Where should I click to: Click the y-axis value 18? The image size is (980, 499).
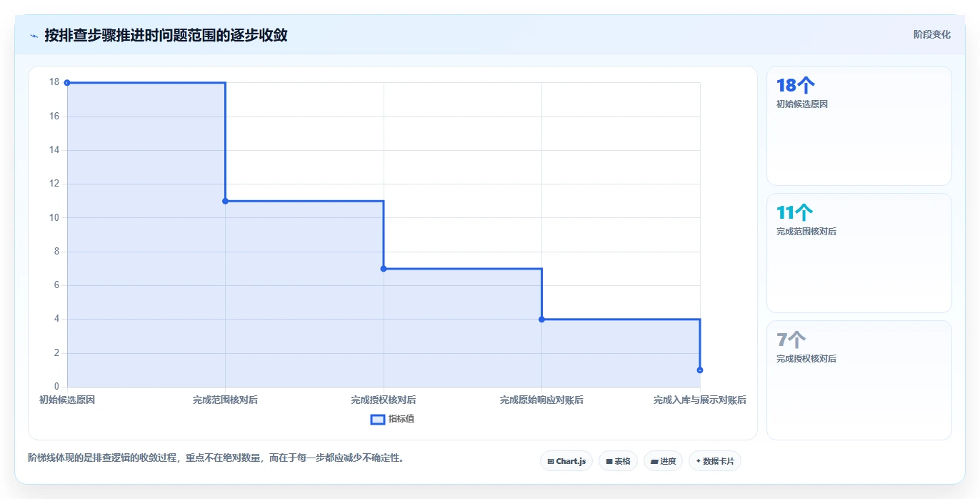54,82
